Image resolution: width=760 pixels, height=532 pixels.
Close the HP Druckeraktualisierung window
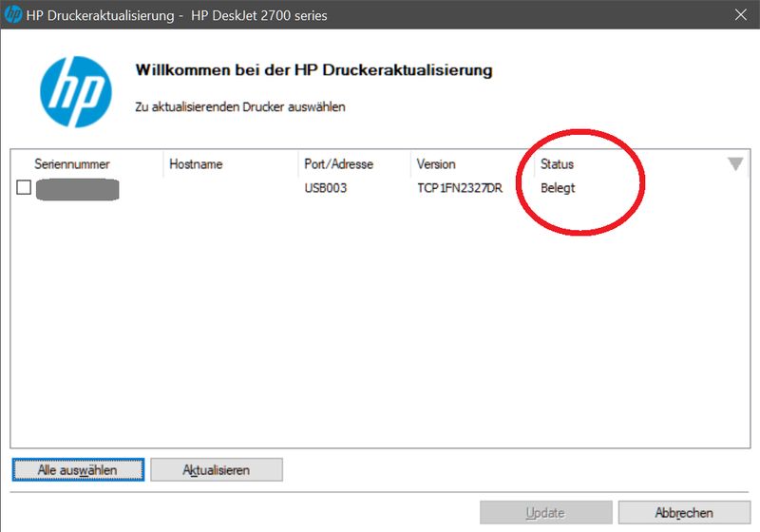[741, 14]
